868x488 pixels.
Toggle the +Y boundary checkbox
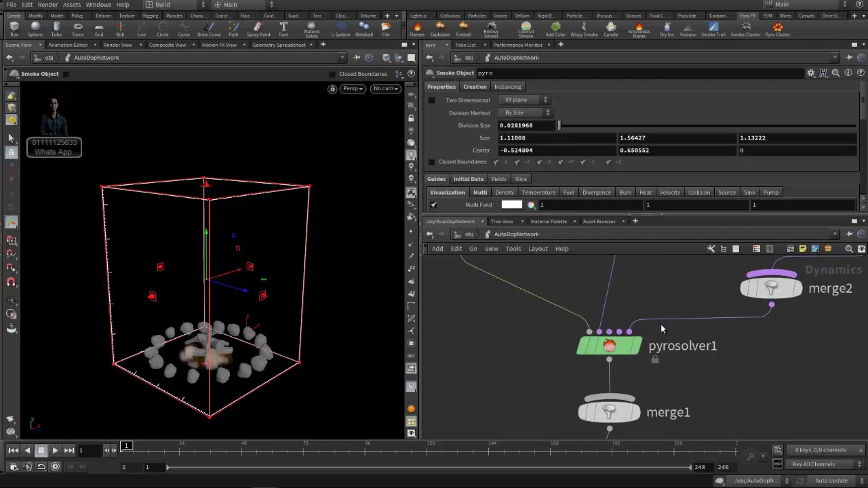(562, 162)
